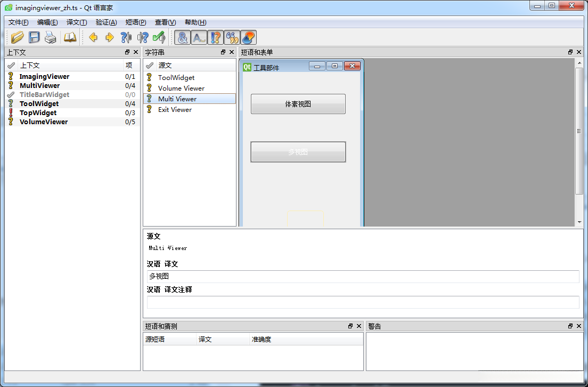The image size is (588, 387).
Task: Sort contexts by 项 column header
Action: pyautogui.click(x=131, y=66)
